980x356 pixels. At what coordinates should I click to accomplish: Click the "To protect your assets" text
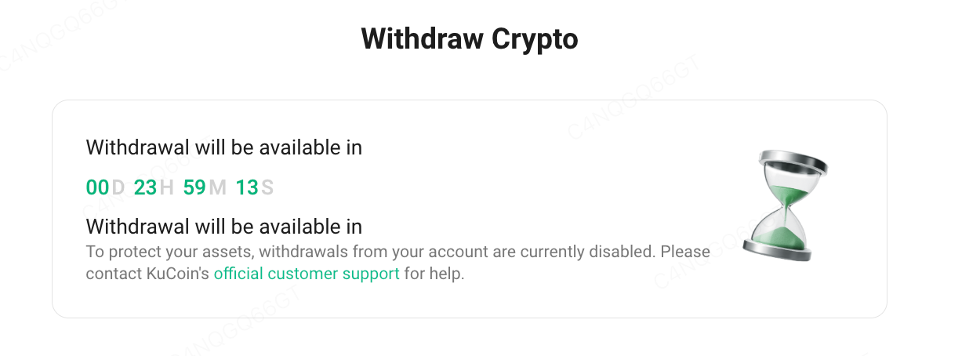(169, 252)
